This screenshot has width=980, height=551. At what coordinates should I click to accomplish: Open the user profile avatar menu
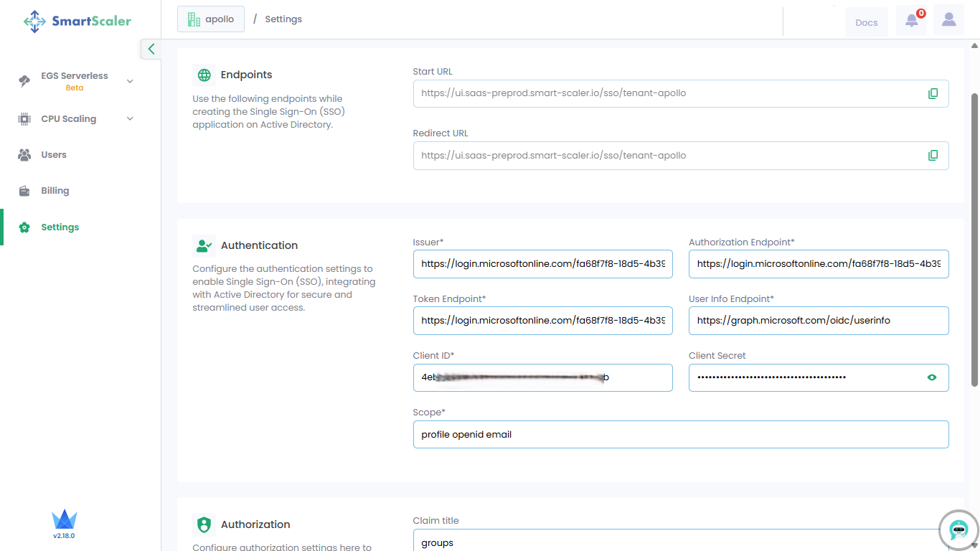948,20
